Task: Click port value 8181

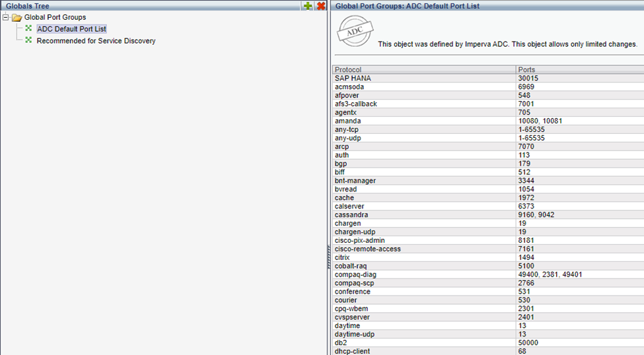Action: click(526, 240)
